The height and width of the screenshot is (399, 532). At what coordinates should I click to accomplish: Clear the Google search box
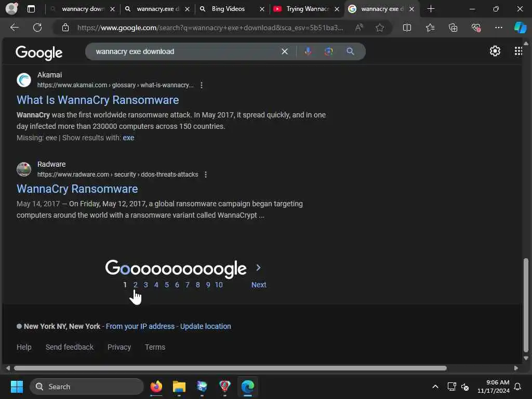pos(285,51)
